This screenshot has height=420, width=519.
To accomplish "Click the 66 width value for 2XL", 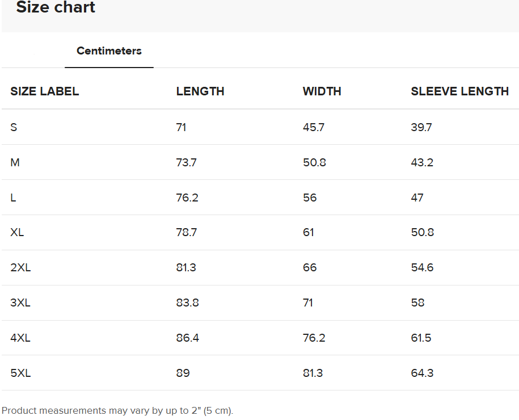I will (x=310, y=267).
